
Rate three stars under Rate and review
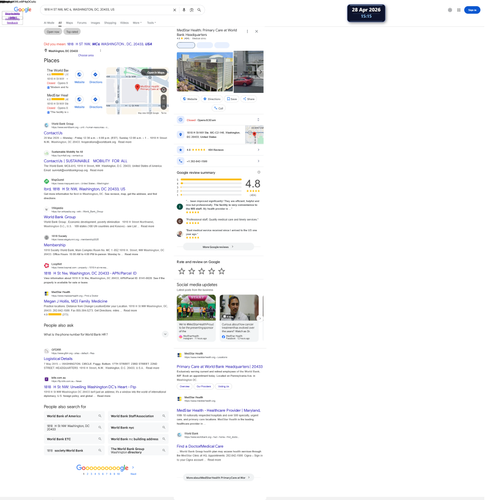(202, 271)
